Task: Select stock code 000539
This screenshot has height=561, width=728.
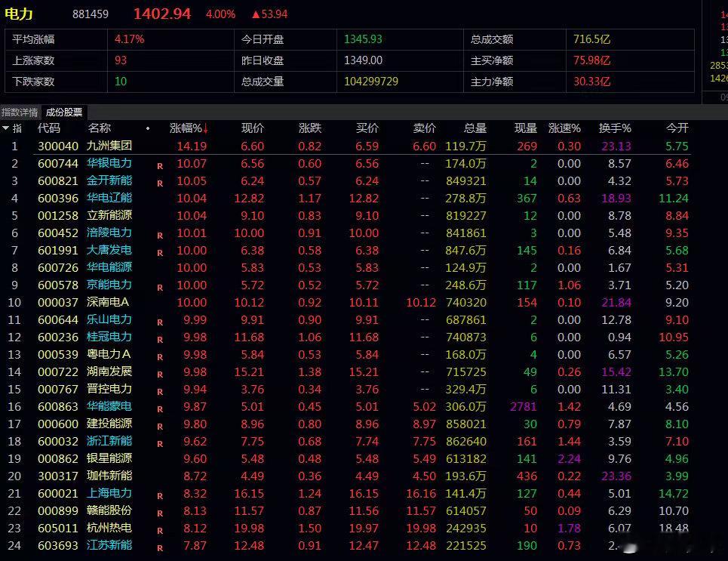Action: [x=58, y=355]
